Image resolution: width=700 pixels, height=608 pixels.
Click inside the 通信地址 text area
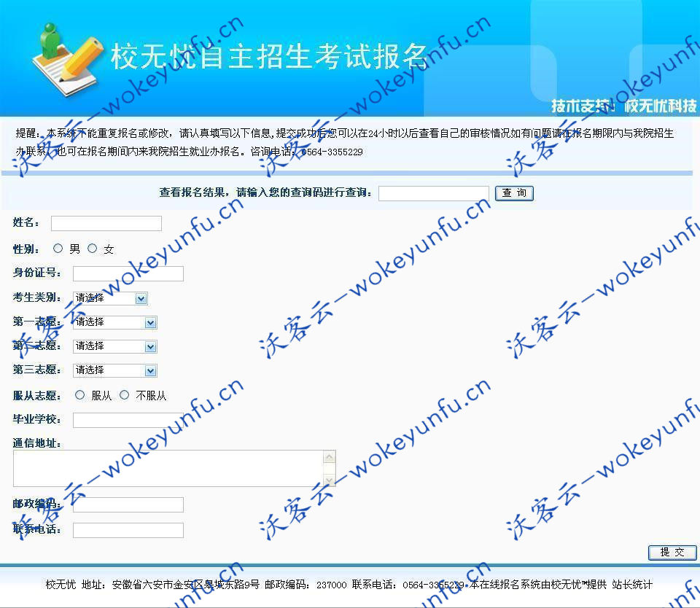(168, 468)
